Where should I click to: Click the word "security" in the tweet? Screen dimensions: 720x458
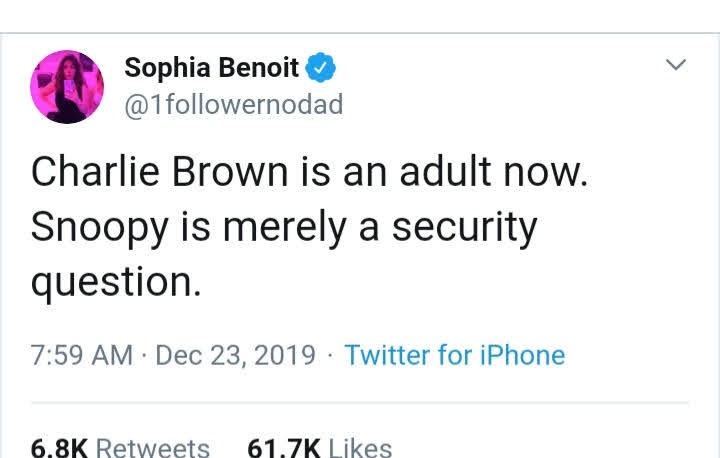[464, 226]
